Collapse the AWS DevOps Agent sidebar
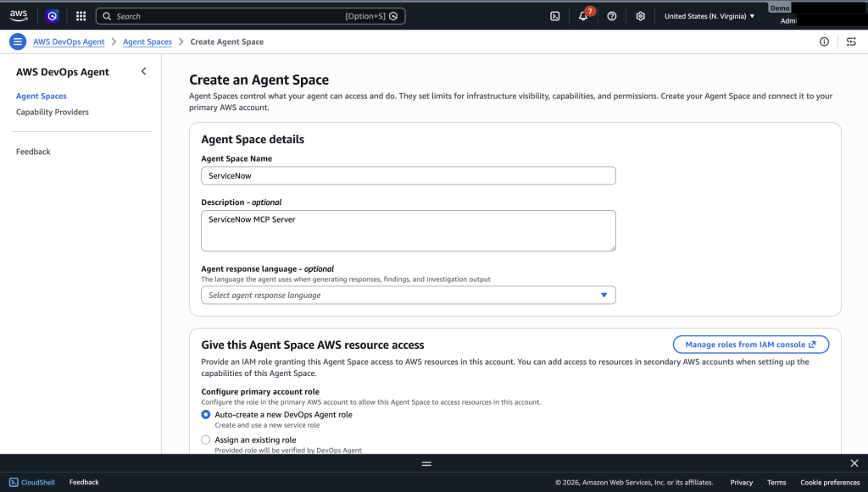This screenshot has width=868, height=492. pos(144,71)
